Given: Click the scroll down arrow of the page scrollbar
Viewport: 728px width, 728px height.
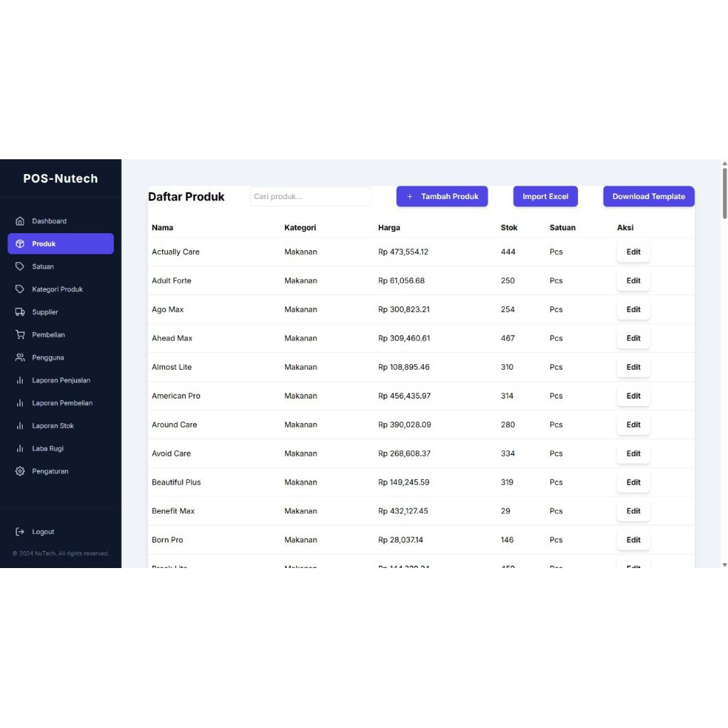Looking at the screenshot, I should [x=724, y=564].
